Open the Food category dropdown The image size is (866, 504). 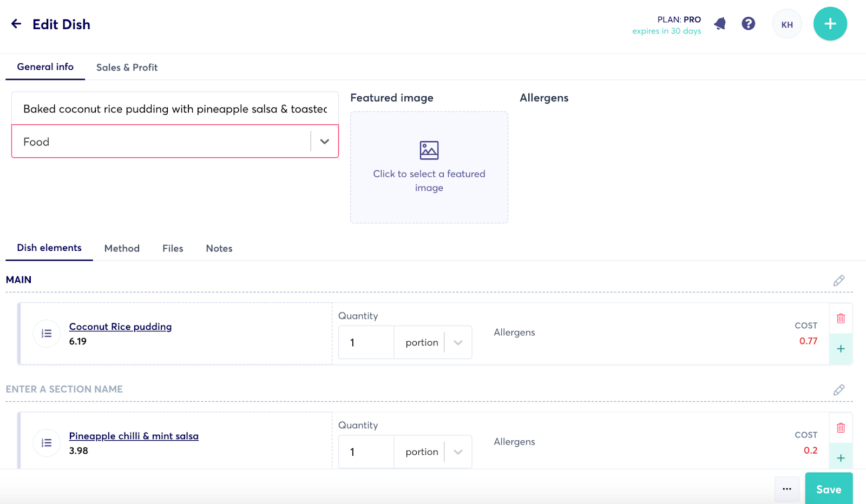(175, 142)
